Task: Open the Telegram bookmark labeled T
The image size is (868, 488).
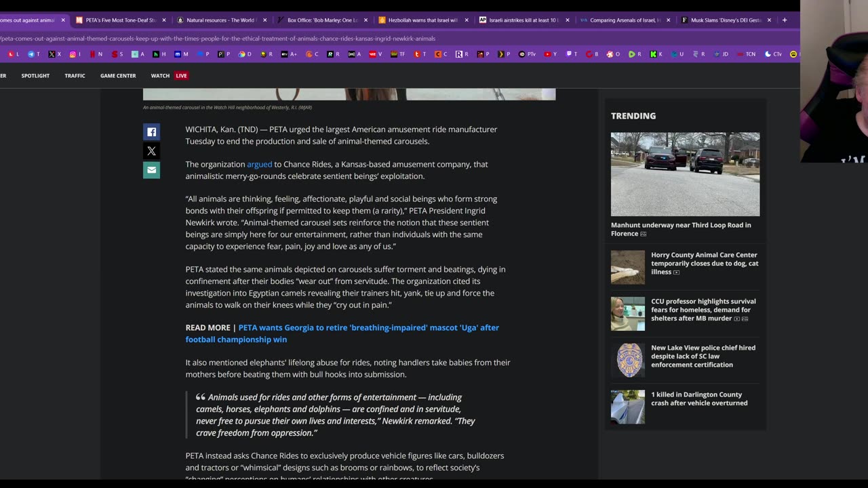Action: point(34,54)
